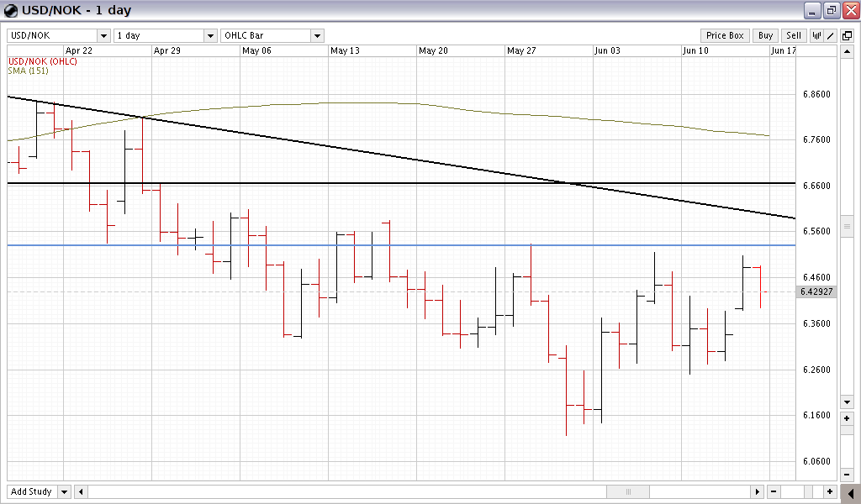Click the detach chart window icon
This screenshot has width=861, height=504.
click(x=847, y=35)
